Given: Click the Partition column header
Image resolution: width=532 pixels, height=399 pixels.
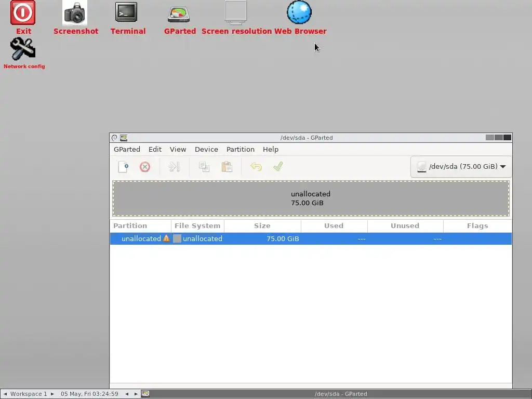Looking at the screenshot, I should point(140,225).
